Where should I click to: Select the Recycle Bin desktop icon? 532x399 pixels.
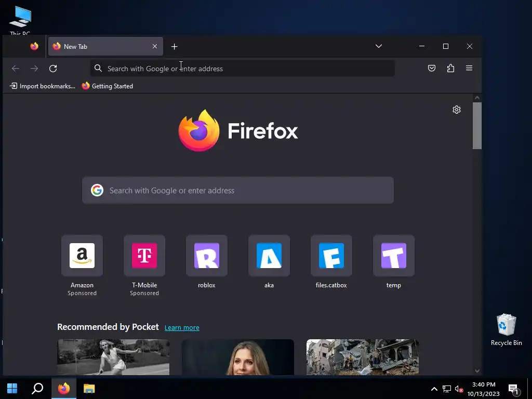click(506, 329)
